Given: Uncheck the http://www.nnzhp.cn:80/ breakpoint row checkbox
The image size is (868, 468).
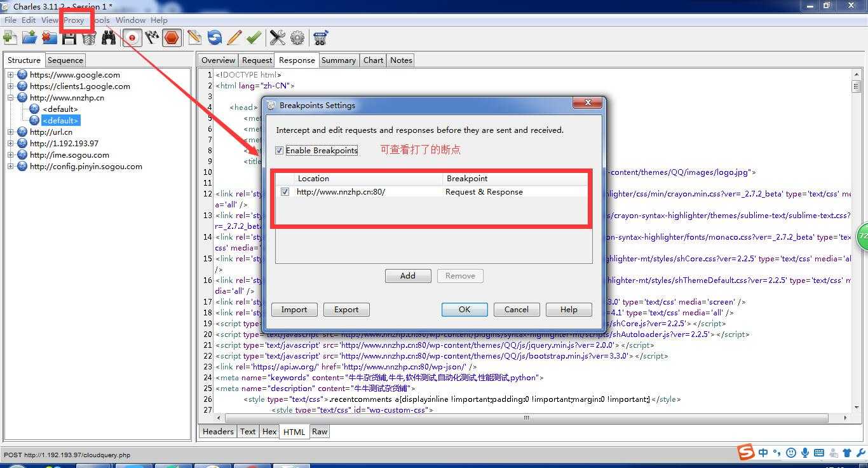Looking at the screenshot, I should (285, 191).
